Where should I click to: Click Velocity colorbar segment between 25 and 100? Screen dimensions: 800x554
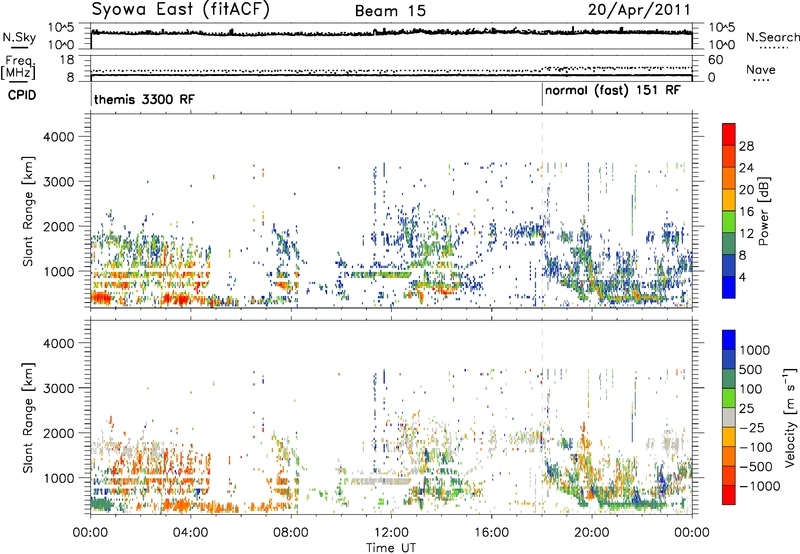pos(729,398)
